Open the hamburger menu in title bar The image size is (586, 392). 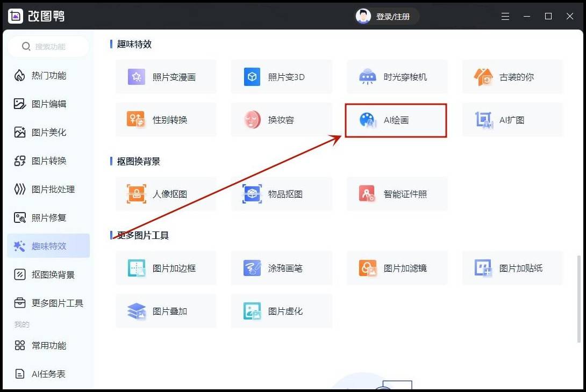(x=505, y=17)
